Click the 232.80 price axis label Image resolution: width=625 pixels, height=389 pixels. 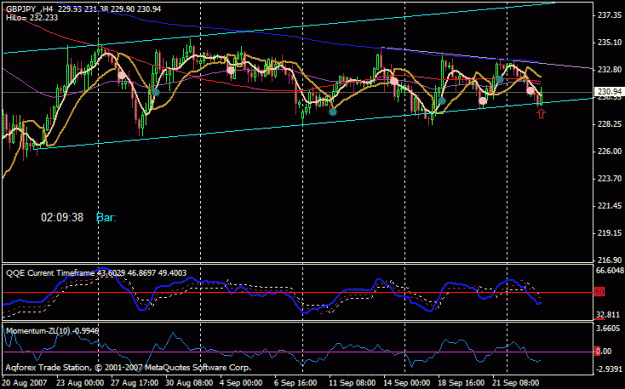coord(610,69)
